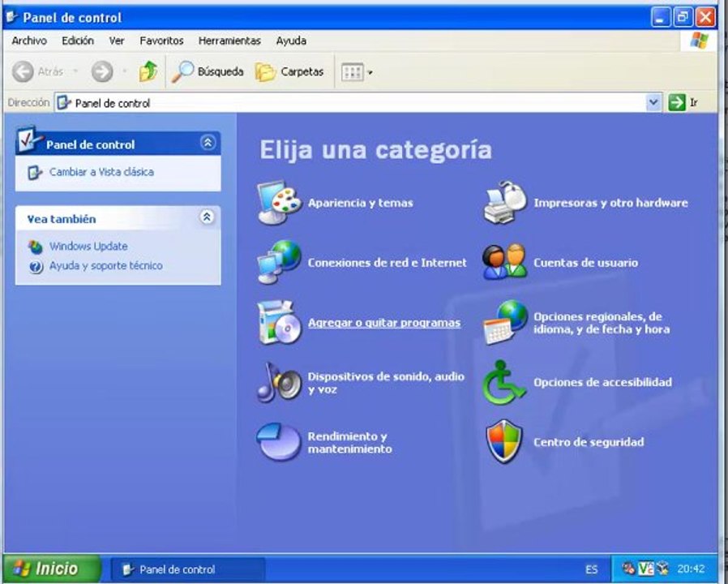Open the Ver menu
This screenshot has height=584, width=728.
click(117, 41)
